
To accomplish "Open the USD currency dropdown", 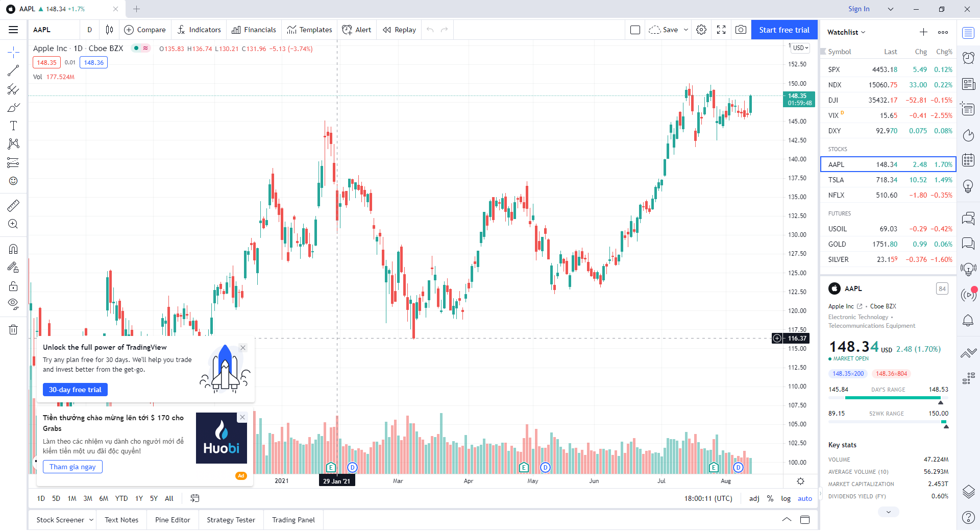I will 800,48.
